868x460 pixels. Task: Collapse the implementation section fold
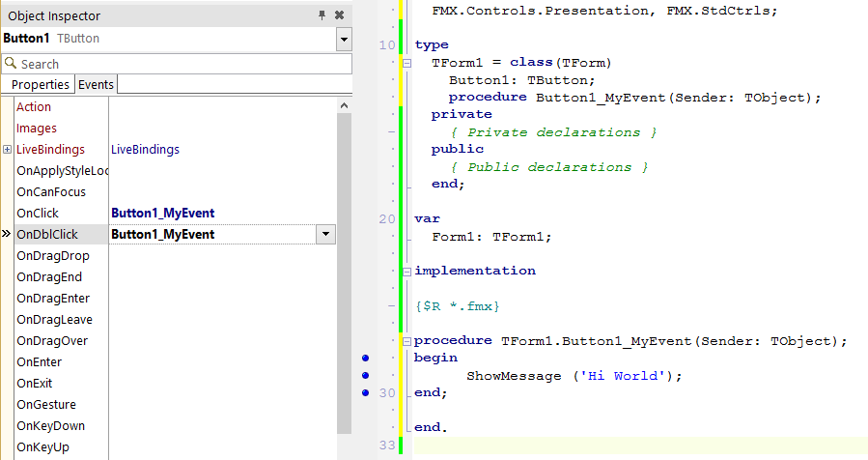click(x=406, y=272)
